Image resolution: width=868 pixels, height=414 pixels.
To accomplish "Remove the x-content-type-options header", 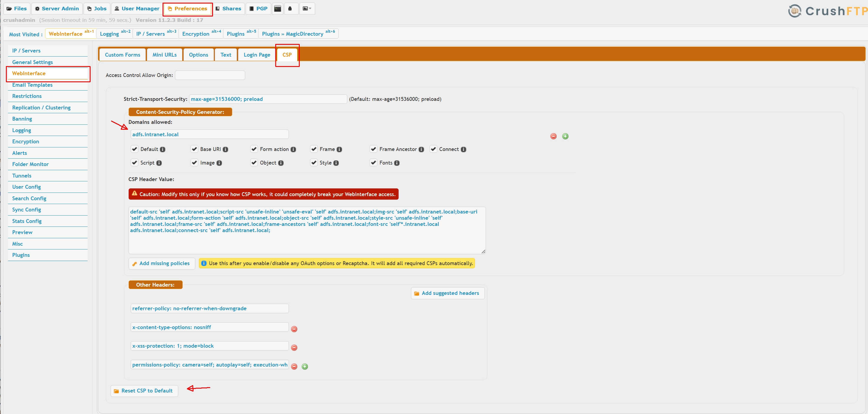I will pyautogui.click(x=294, y=329).
